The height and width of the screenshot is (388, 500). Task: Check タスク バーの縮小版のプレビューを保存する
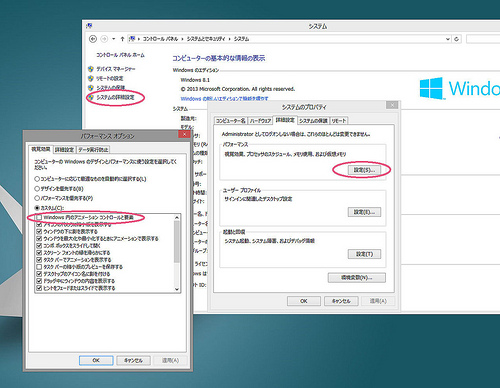pyautogui.click(x=39, y=267)
